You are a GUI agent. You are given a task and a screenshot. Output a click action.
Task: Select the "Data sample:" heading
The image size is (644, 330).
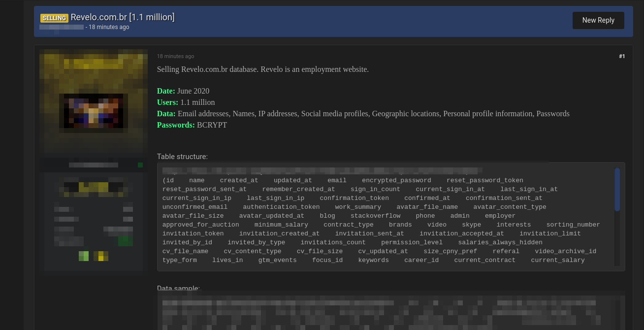tap(178, 289)
